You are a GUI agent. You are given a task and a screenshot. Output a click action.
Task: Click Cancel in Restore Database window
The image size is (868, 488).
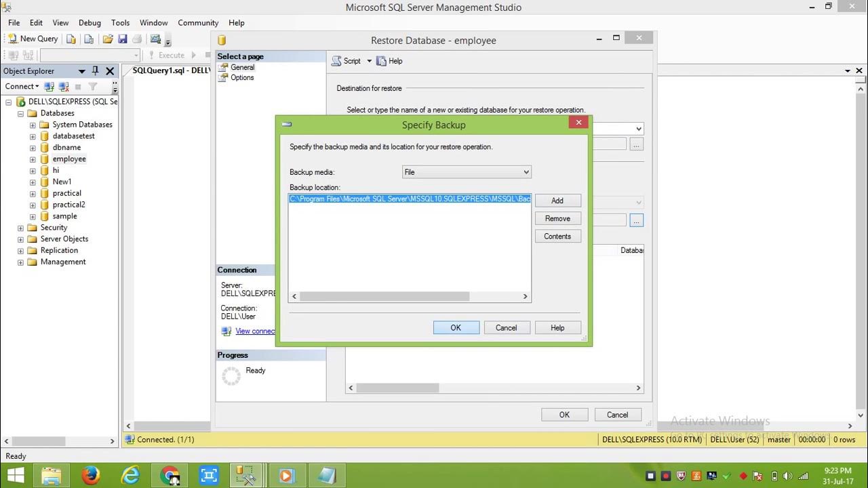tap(617, 415)
